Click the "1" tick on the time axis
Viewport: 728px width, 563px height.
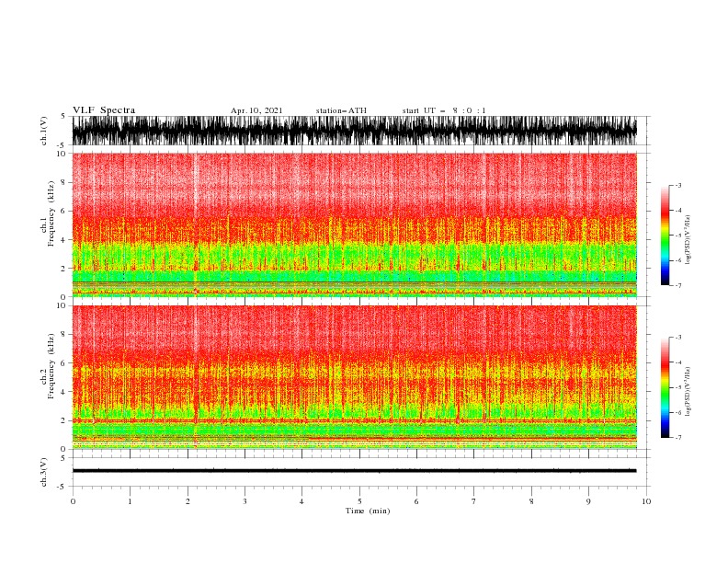(x=130, y=501)
